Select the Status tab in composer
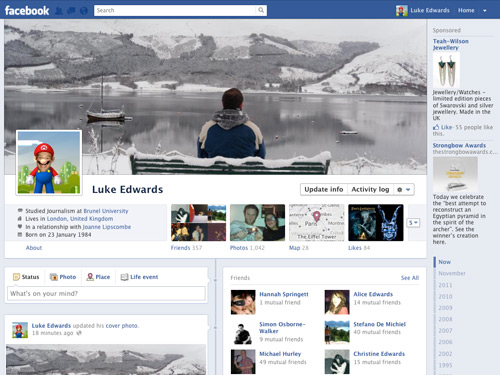 [x=26, y=277]
